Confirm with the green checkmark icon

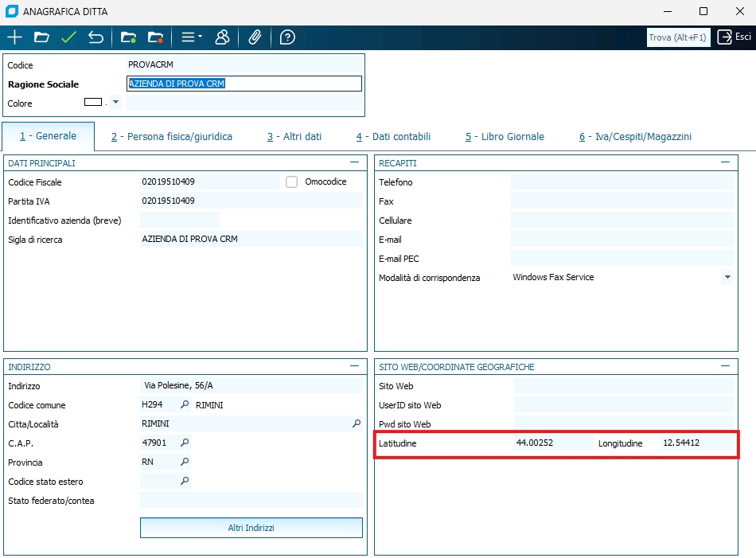(x=68, y=37)
